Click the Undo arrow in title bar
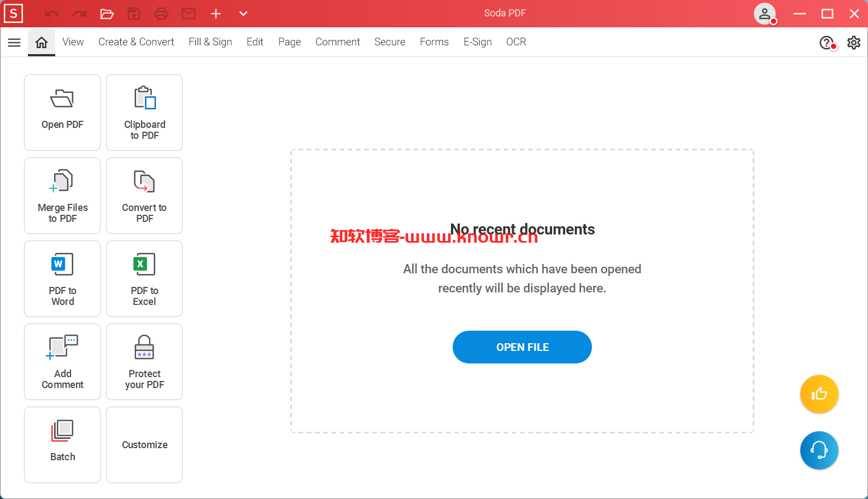Viewport: 868px width, 499px height. (x=52, y=14)
